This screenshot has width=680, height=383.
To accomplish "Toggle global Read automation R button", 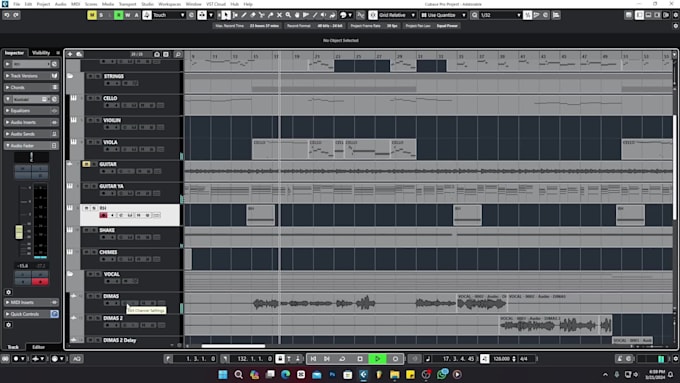I will click(118, 15).
